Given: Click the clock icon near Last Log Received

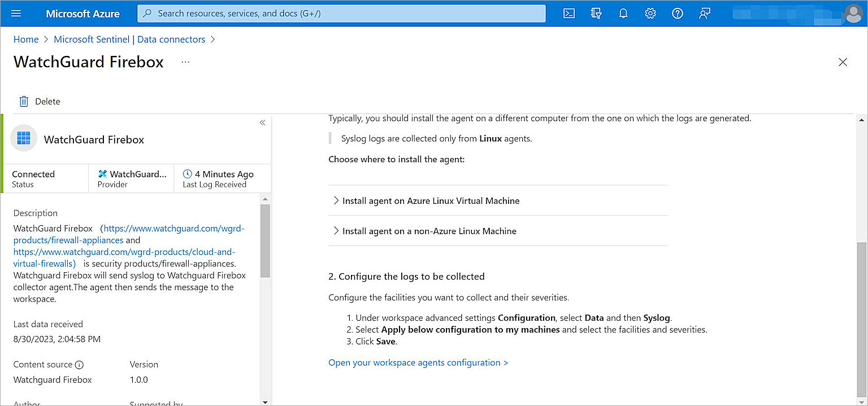Looking at the screenshot, I should (186, 173).
